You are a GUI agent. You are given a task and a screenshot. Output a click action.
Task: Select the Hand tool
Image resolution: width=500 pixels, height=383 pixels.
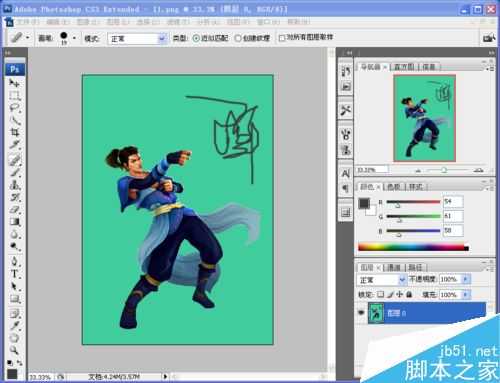14,338
